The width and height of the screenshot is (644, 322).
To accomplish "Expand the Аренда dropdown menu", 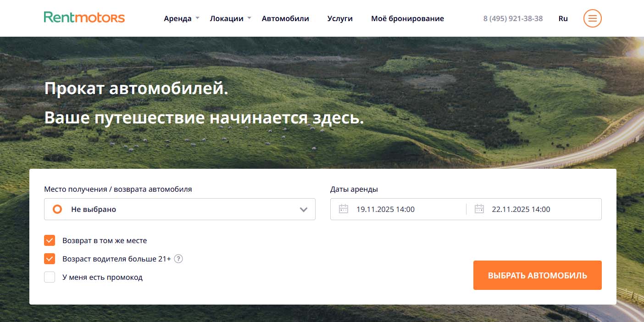I will 181,18.
